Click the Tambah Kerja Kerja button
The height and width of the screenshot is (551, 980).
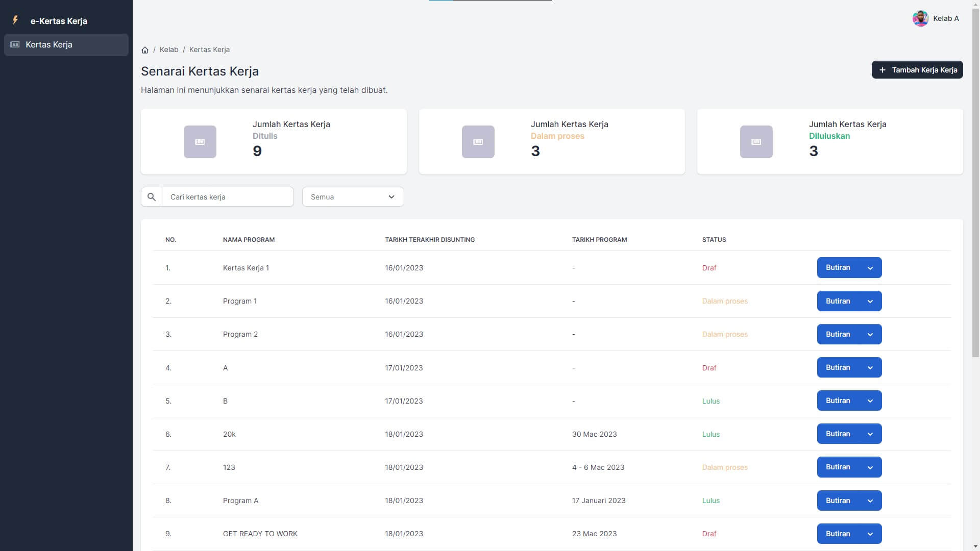point(917,70)
